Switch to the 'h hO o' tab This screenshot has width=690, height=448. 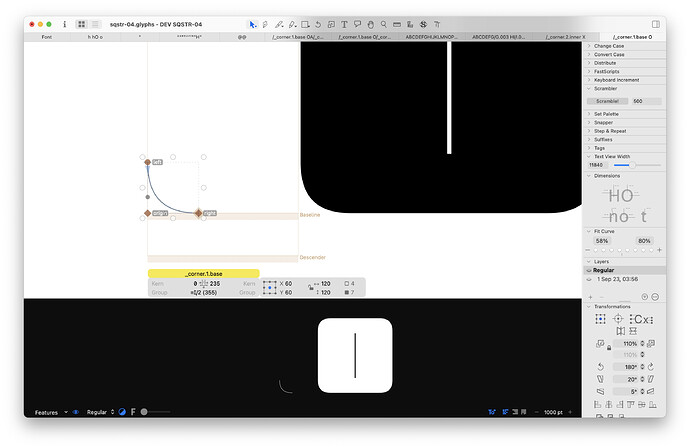[95, 37]
